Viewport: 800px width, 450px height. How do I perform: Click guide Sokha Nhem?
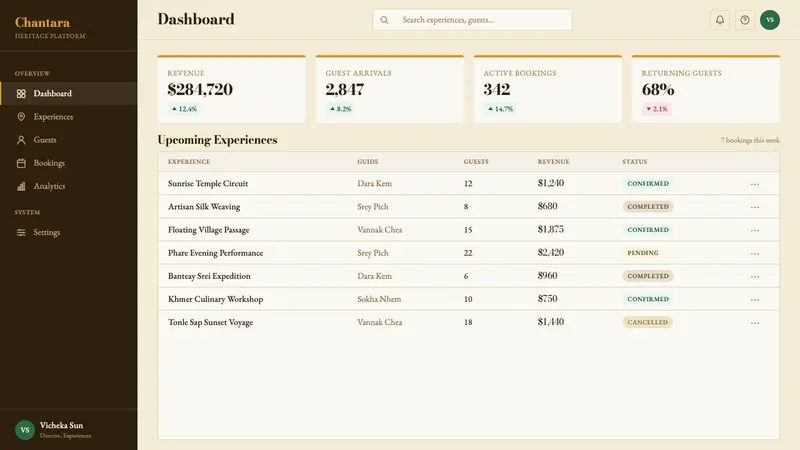[379, 299]
